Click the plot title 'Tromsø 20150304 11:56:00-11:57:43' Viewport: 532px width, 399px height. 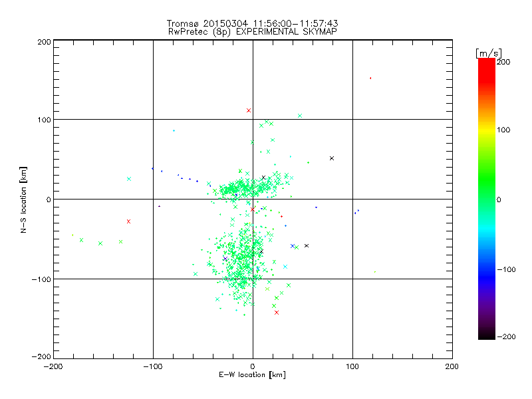pos(252,23)
